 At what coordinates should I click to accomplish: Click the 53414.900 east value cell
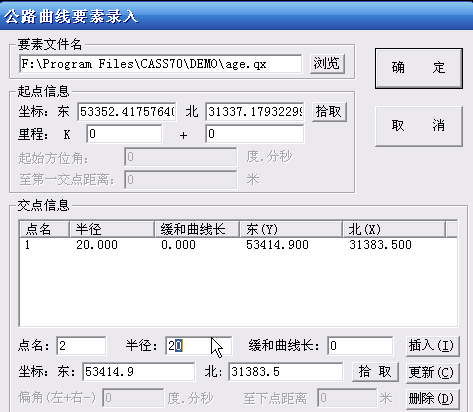pyautogui.click(x=277, y=245)
